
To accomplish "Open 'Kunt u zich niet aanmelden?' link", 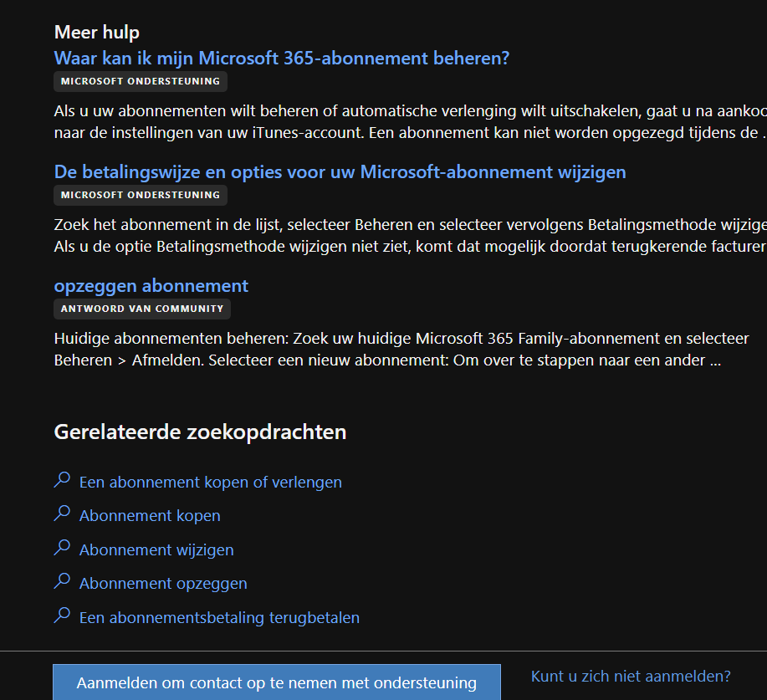I will coord(631,676).
